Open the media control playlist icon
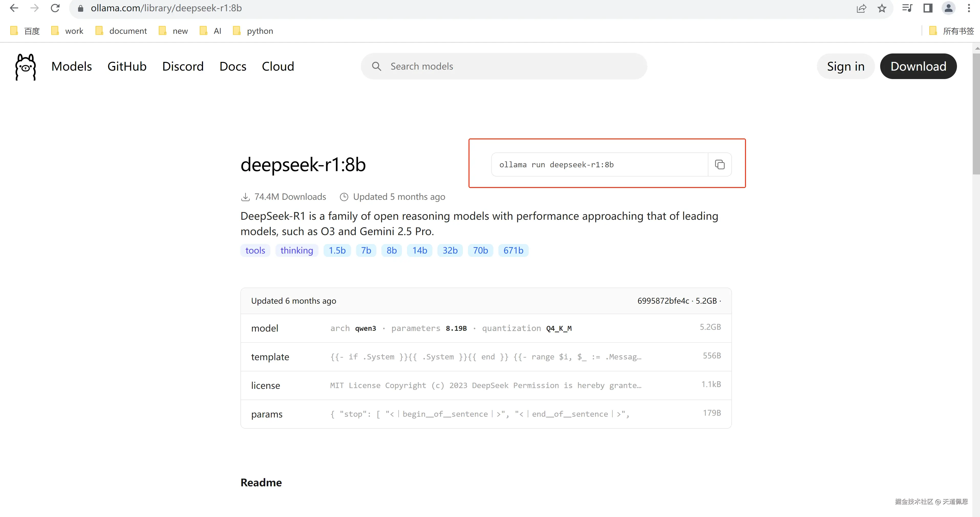 tap(907, 8)
